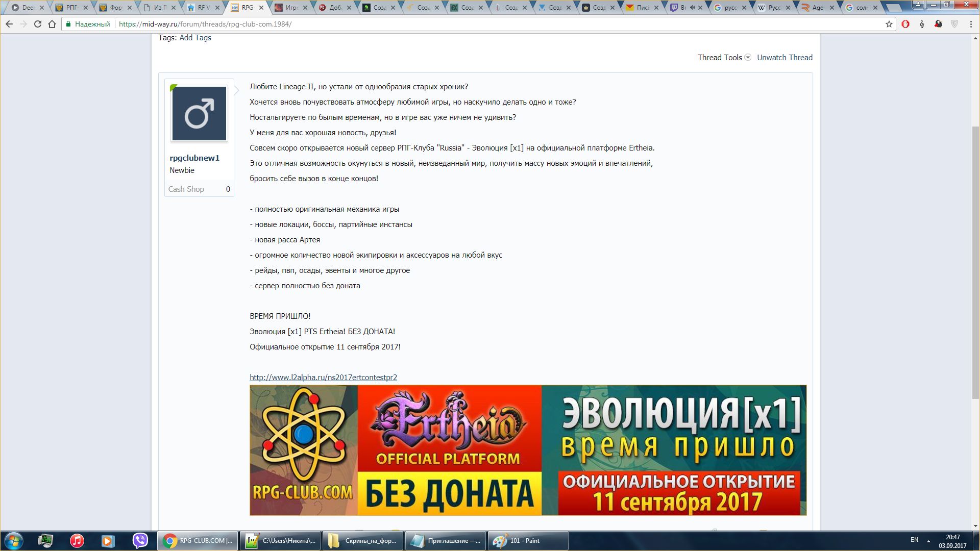Open the Chrome profile user button
980x551 pixels.
[917, 4]
